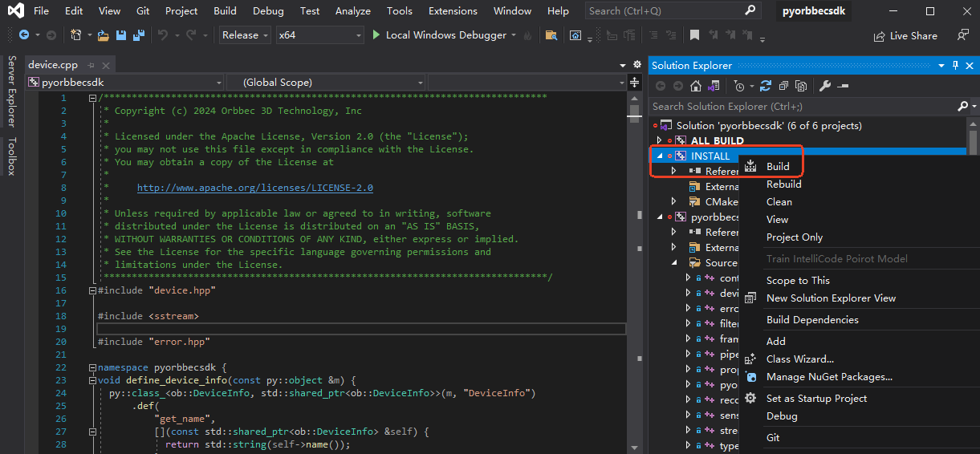
Task: Toggle the pin on the device.cpp tab
Action: [91, 65]
